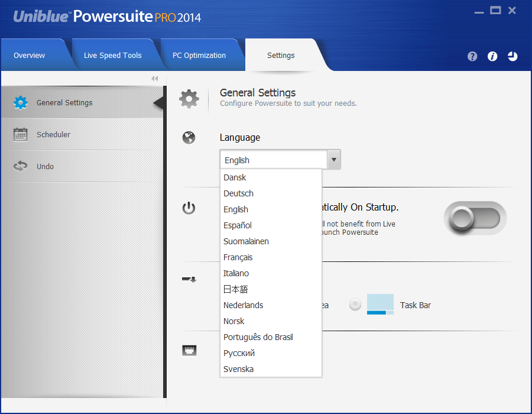532x414 pixels.
Task: Maximize the Powersuite window
Action: click(x=495, y=11)
